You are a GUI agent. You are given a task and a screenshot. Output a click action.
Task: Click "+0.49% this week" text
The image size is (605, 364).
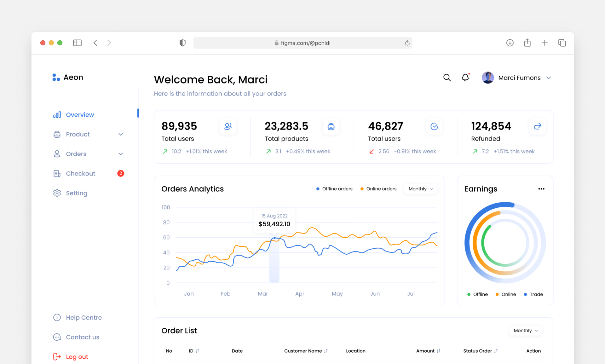[x=308, y=151]
